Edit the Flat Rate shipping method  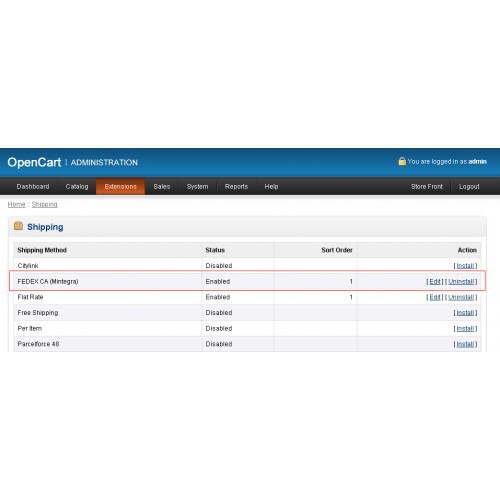pos(435,297)
